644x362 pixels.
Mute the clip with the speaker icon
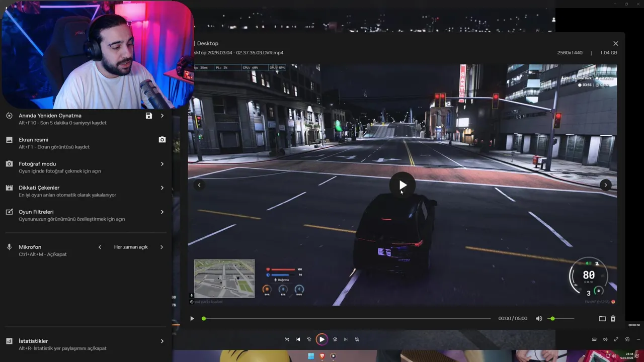point(539,318)
